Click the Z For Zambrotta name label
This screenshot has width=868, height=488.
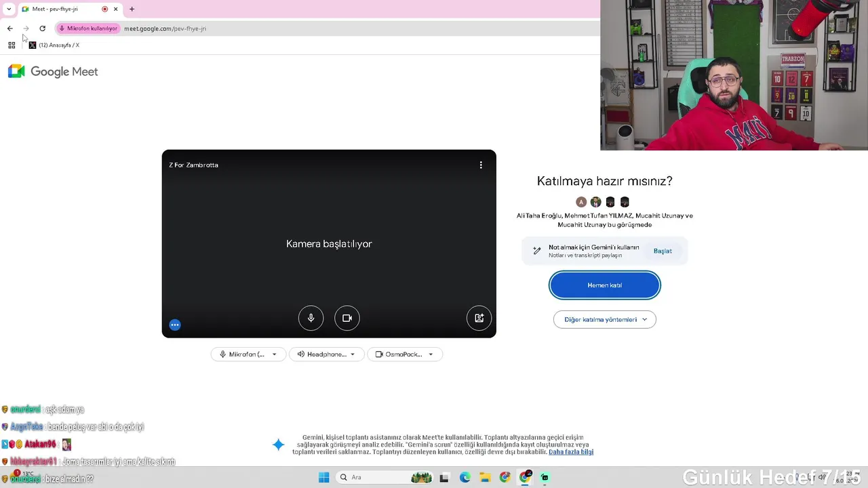[x=193, y=165]
